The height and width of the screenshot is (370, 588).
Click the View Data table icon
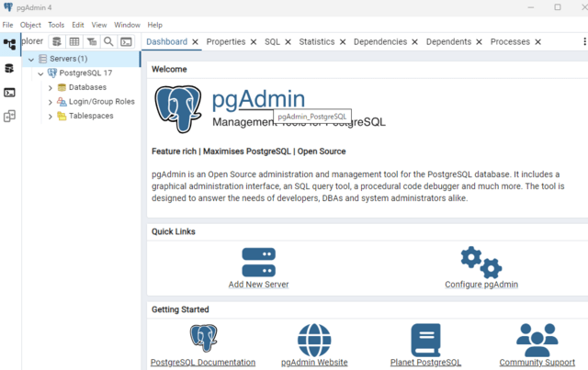73,41
